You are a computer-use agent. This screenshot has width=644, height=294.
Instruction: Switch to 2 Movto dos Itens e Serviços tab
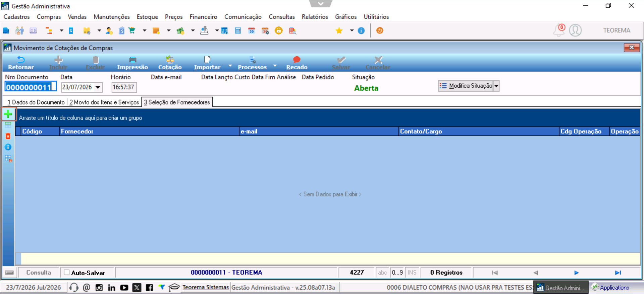[x=104, y=102]
